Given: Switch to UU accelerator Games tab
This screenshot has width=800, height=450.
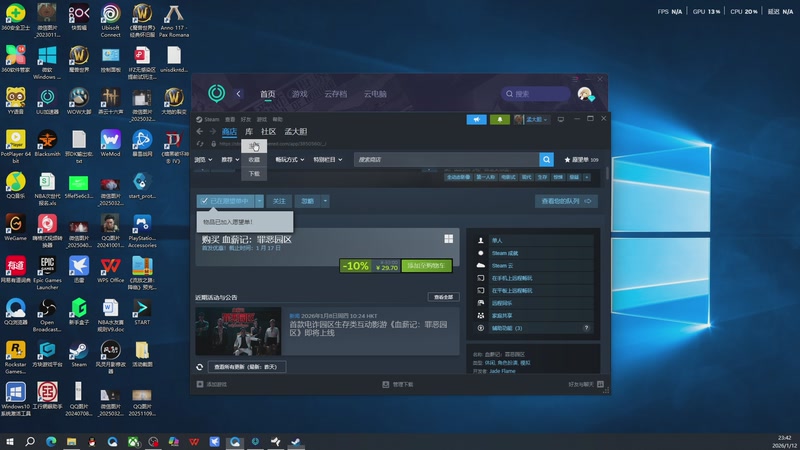Looking at the screenshot, I should [x=299, y=94].
